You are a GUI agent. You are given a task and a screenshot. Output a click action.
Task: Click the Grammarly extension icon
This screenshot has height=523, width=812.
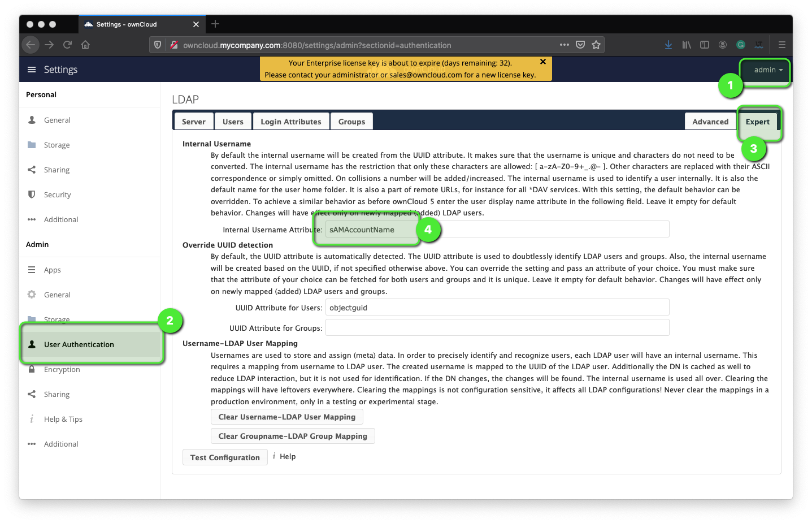click(x=741, y=44)
